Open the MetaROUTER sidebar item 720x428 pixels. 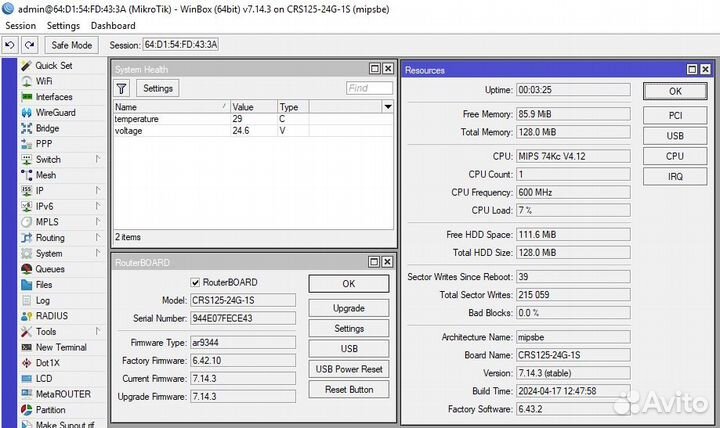click(63, 394)
